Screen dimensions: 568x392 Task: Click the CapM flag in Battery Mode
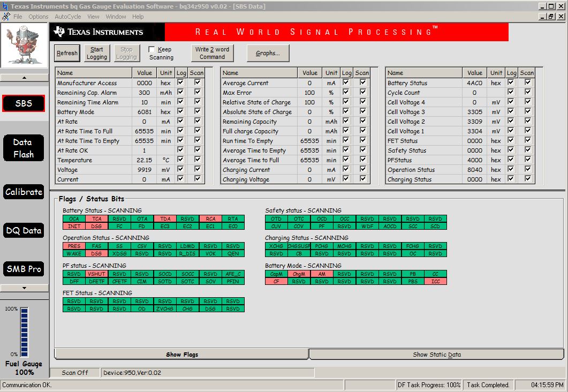(276, 274)
